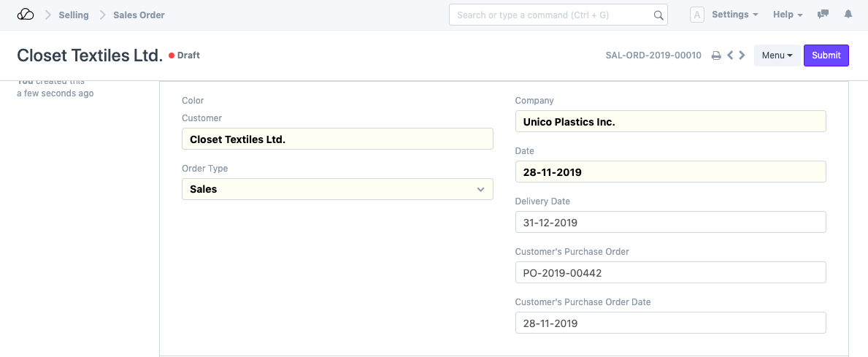Click the Company field

pos(670,121)
